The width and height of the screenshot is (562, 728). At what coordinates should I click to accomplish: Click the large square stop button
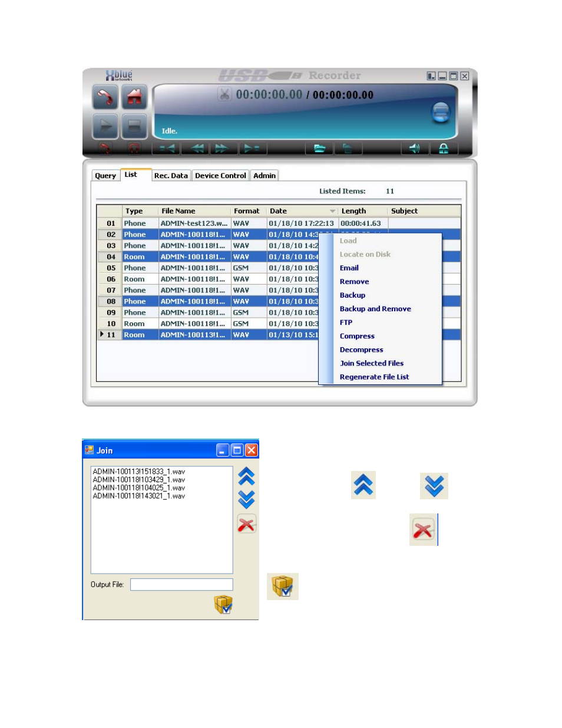tap(134, 126)
